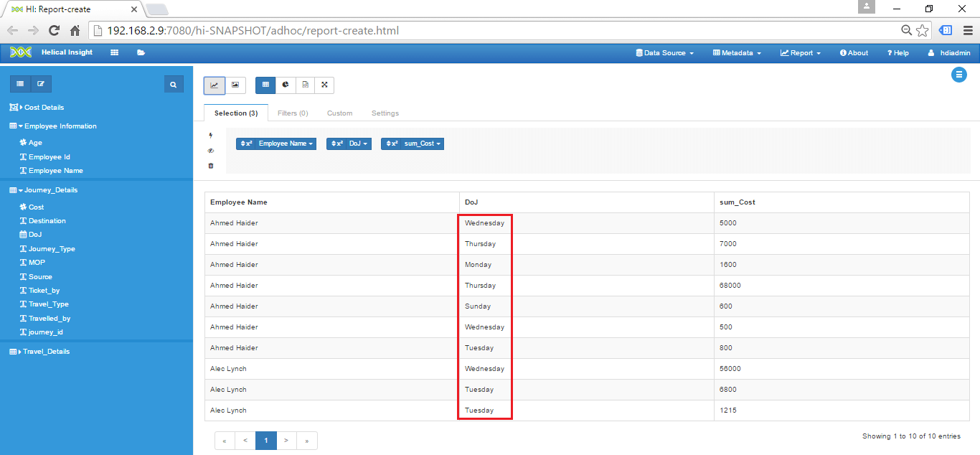Image resolution: width=980 pixels, height=455 pixels.
Task: Select the Journey_Type field
Action: 47,249
